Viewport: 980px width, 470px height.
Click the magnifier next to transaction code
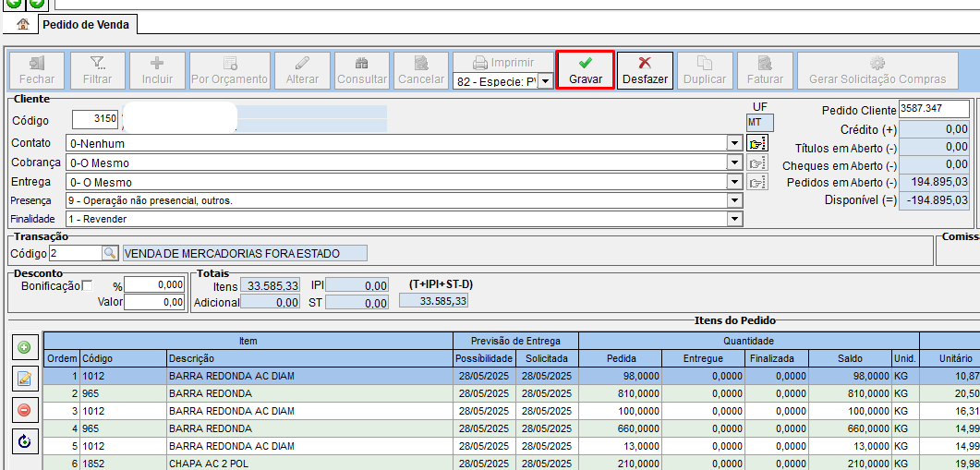[x=109, y=253]
